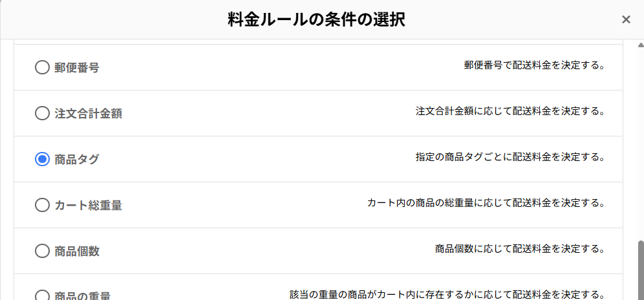This screenshot has width=644, height=300.
Task: Pick the カート総重量 radio option
Action: pos(42,205)
